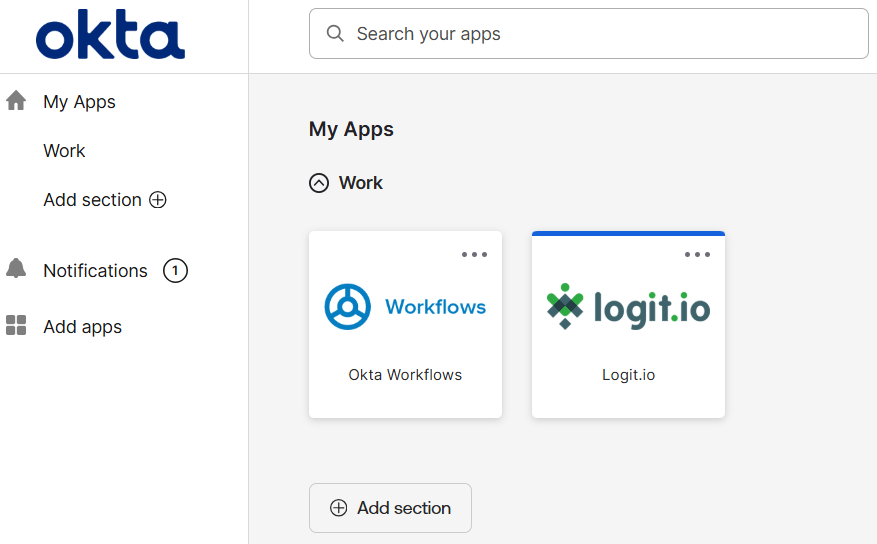Screen dimensions: 877x544
Task: Click the home icon beside My Apps
Action: coord(16,101)
